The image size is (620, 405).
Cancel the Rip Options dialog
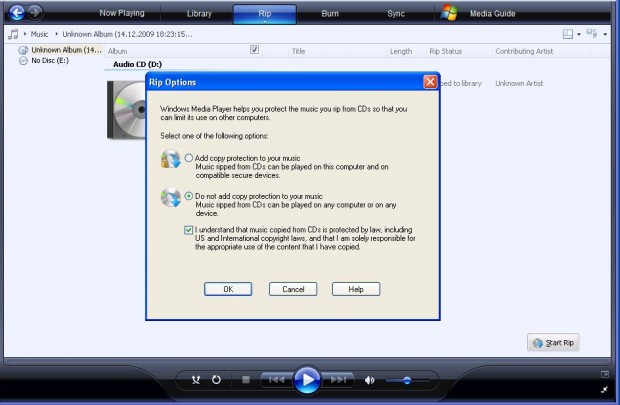(293, 289)
